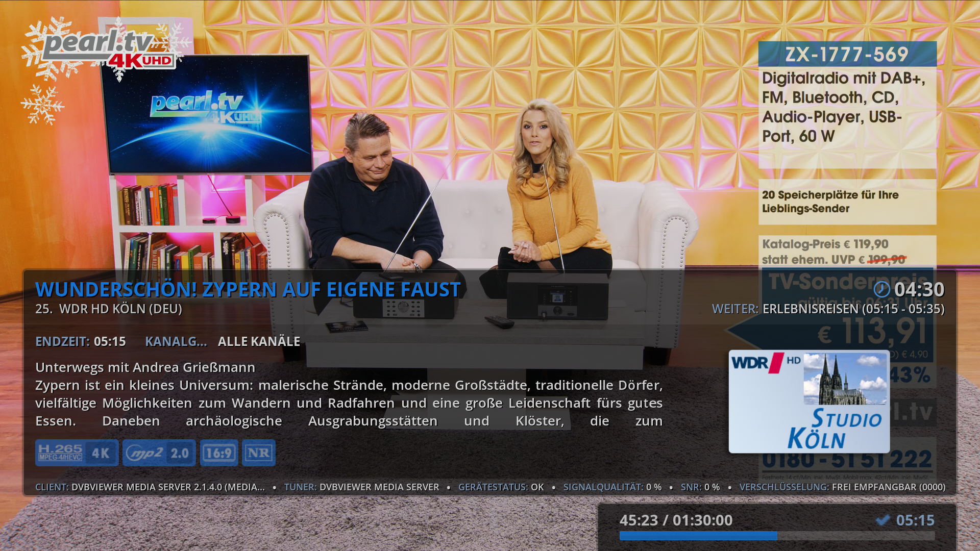Click the WDR HD Studio Köln channel logo
This screenshot has width=980, height=551.
(x=809, y=402)
